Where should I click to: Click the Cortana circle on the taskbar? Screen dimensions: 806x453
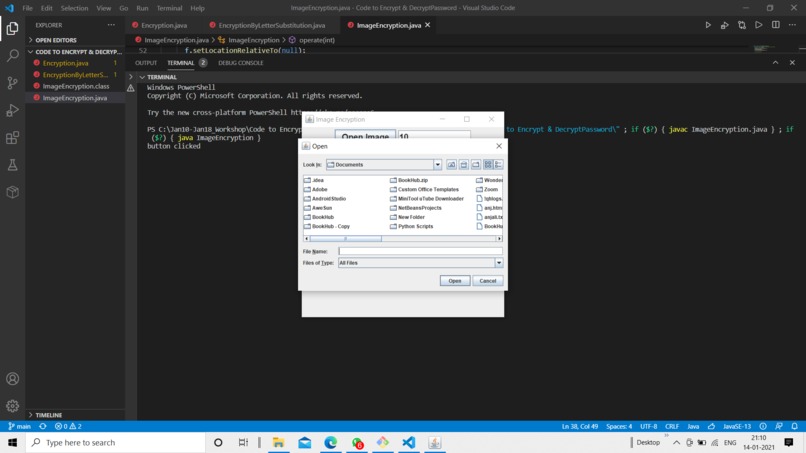(218, 442)
